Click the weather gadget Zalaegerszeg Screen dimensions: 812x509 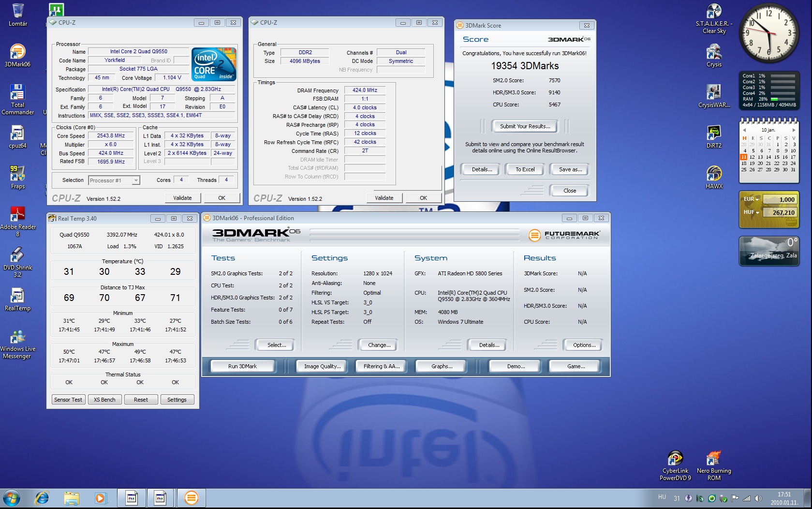coord(769,251)
